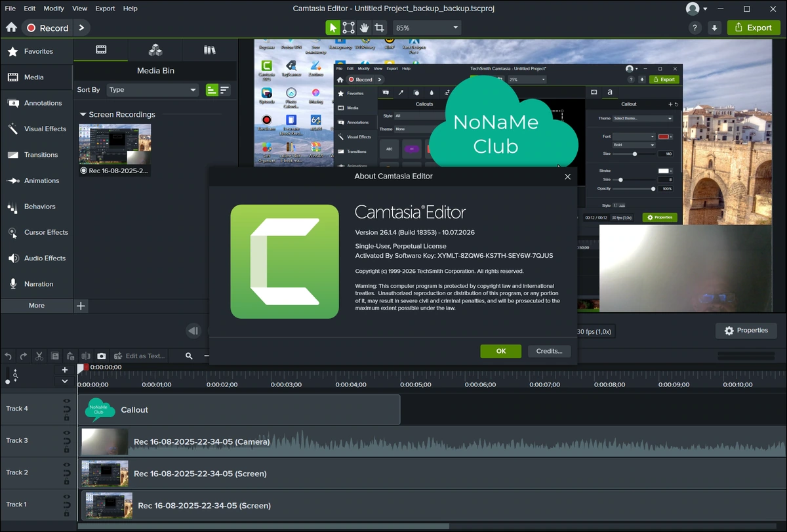The image size is (787, 532).
Task: Click the Edit as Text... button
Action: [139, 356]
